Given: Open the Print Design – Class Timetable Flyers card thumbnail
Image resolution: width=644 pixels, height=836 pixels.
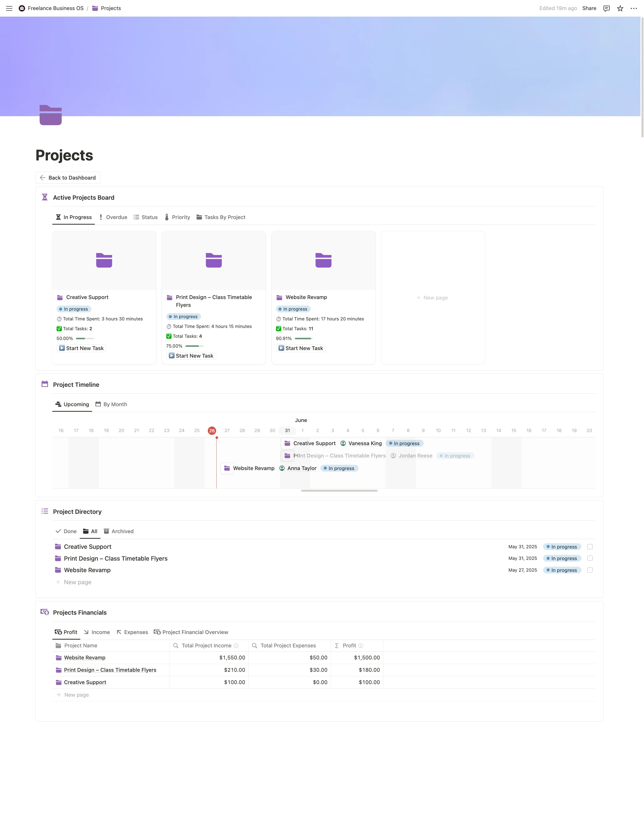Looking at the screenshot, I should coord(214,260).
